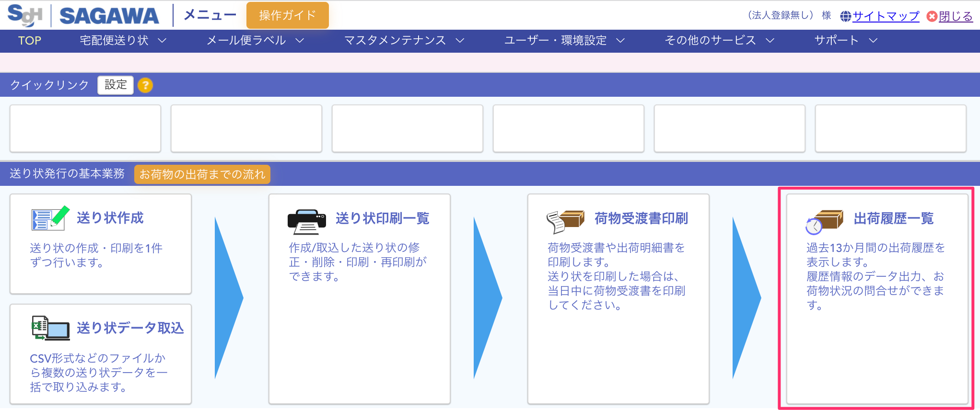Open the その他のサービス menu
This screenshot has width=980, height=410.
coord(719,41)
